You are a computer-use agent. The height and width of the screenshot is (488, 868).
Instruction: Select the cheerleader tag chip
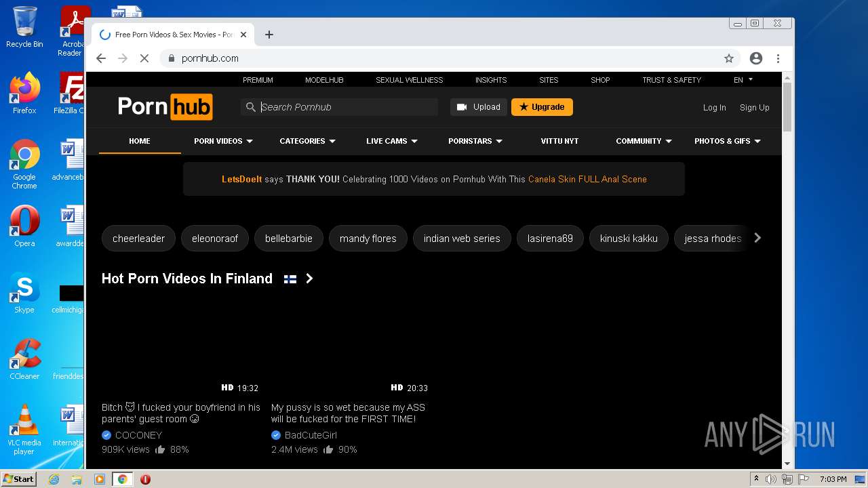[138, 239]
